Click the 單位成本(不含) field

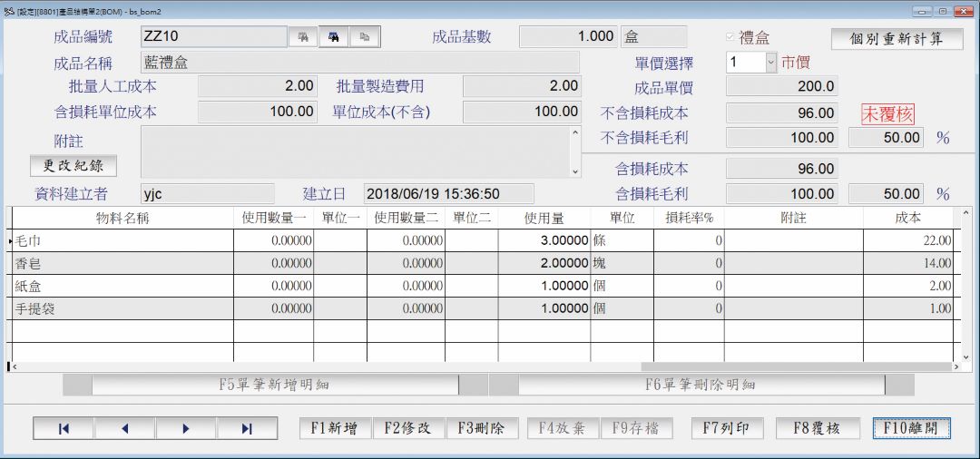[x=522, y=112]
